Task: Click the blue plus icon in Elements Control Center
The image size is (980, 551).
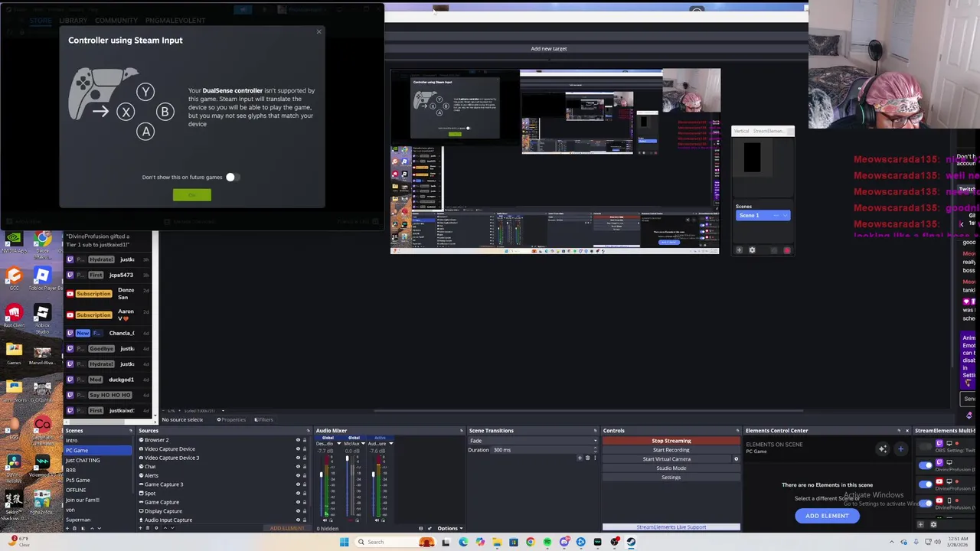Action: [900, 449]
